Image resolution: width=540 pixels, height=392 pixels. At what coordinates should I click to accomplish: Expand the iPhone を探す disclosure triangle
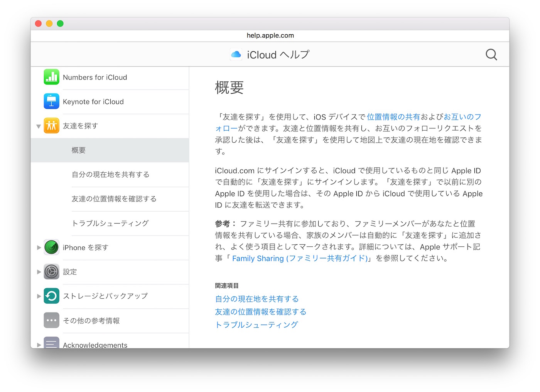pyautogui.click(x=39, y=247)
